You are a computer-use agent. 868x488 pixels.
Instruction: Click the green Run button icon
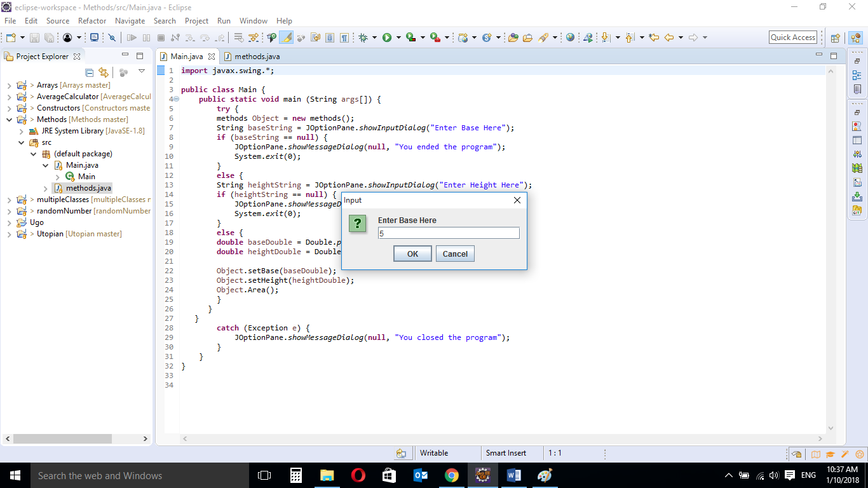tap(387, 37)
